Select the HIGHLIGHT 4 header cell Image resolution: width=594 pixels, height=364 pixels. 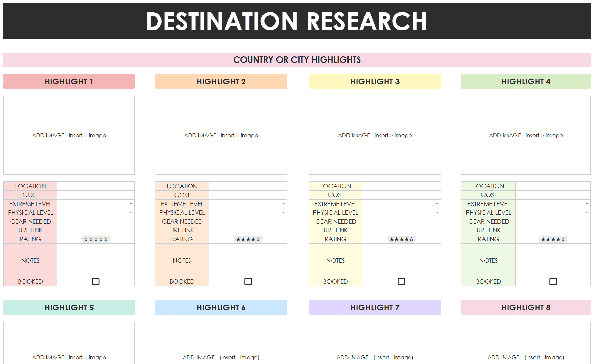pyautogui.click(x=526, y=82)
